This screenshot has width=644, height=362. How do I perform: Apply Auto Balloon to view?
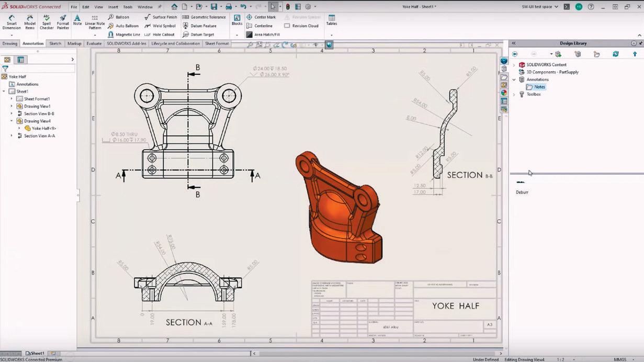click(x=123, y=26)
